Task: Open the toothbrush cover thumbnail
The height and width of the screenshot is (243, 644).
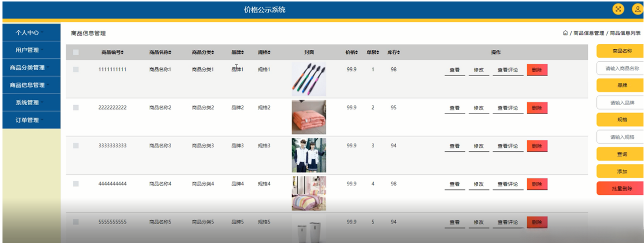Action: [309, 79]
